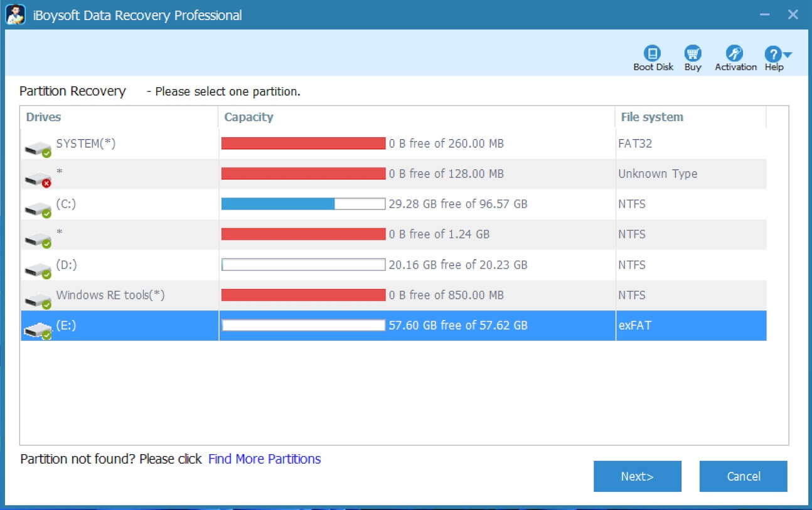
Task: Click the File system column header
Action: click(x=651, y=117)
